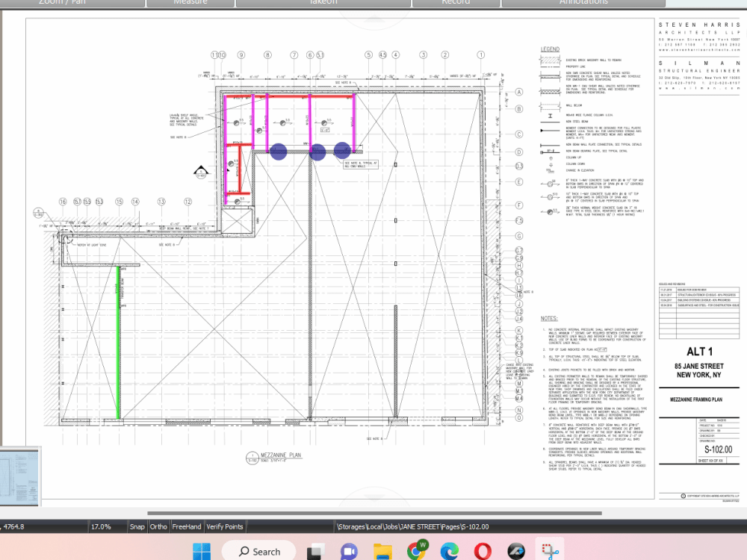747x560 pixels.
Task: Select the rightmost blue count marker
Action: click(x=342, y=149)
